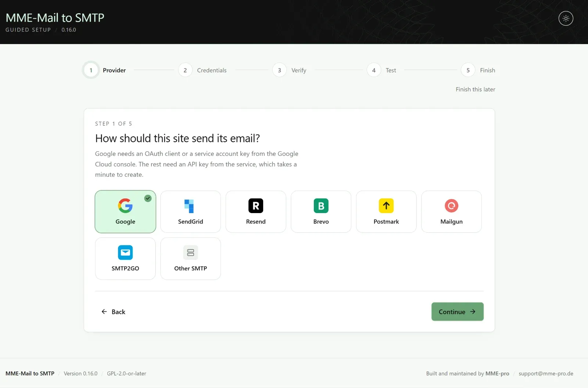The image size is (588, 388).
Task: Choose the Google provider label
Action: (125, 222)
